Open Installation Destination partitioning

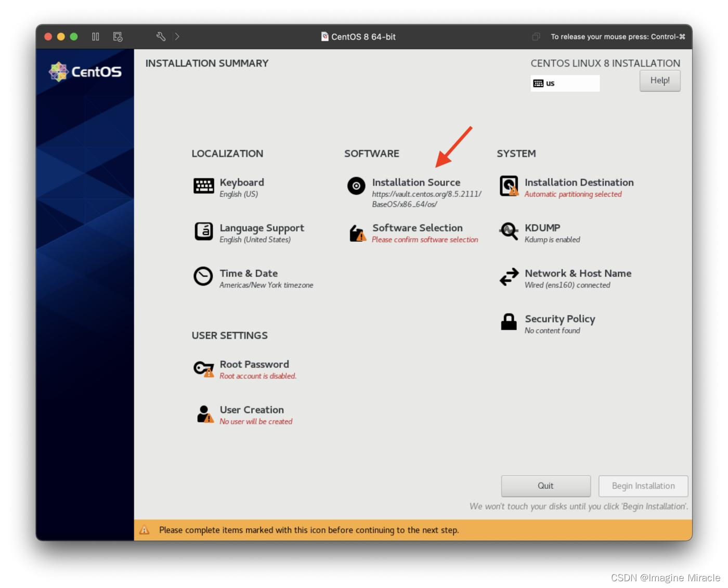(x=578, y=182)
